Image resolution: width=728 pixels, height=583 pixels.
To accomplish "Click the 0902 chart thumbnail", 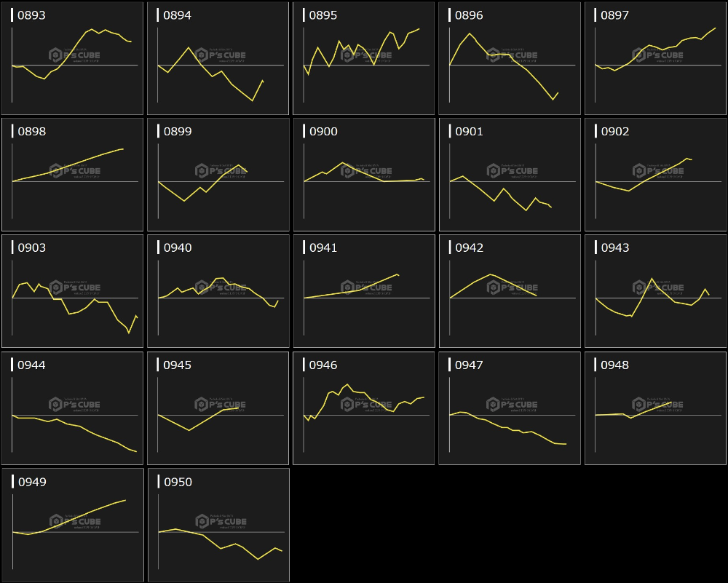I will [655, 175].
